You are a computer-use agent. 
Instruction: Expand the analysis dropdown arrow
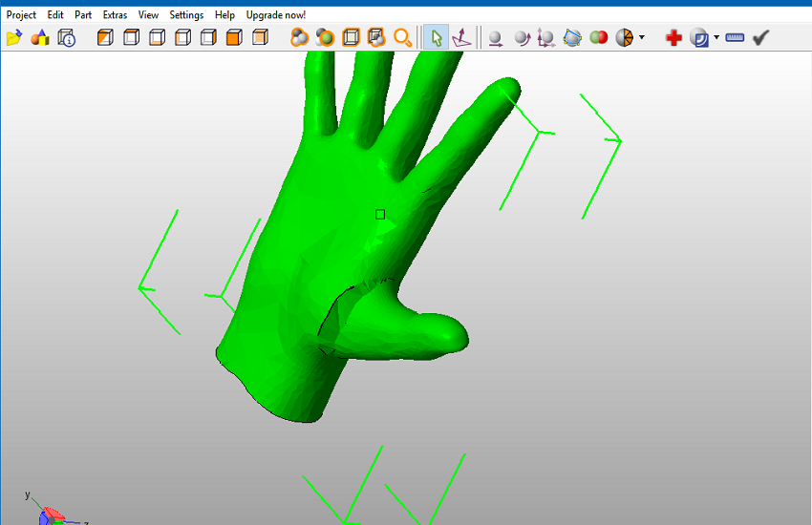point(716,37)
